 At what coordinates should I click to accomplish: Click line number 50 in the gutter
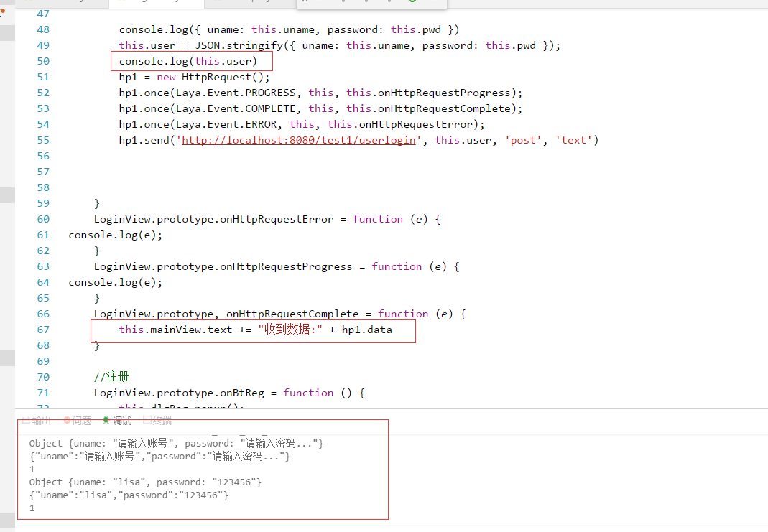[43, 61]
